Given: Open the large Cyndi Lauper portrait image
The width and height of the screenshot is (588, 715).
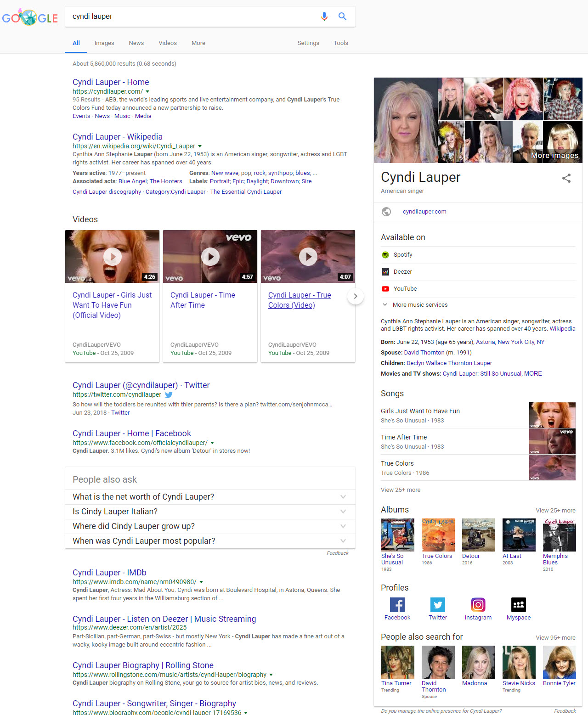Looking at the screenshot, I should (x=406, y=120).
